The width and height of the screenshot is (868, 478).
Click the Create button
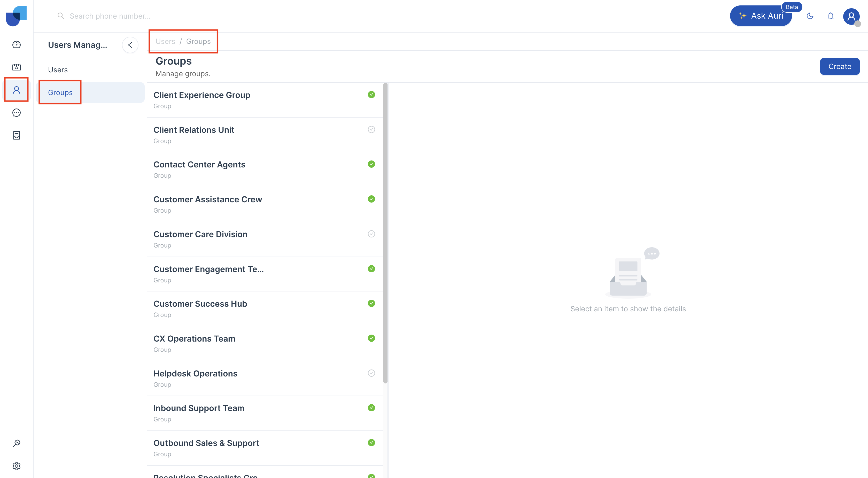(839, 66)
